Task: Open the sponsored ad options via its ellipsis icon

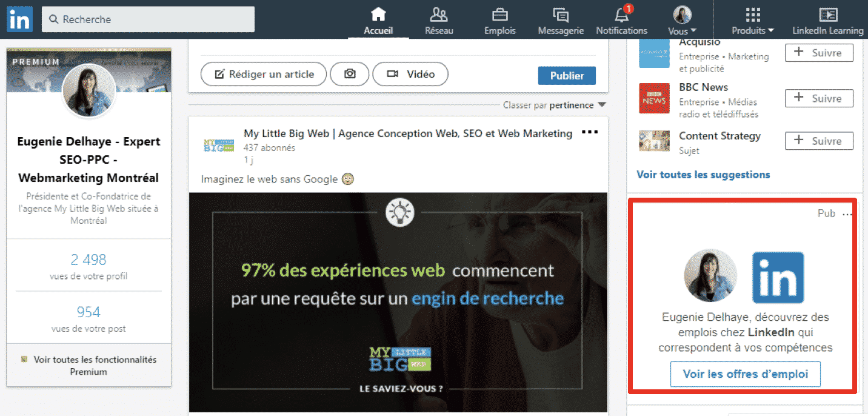Action: click(847, 213)
